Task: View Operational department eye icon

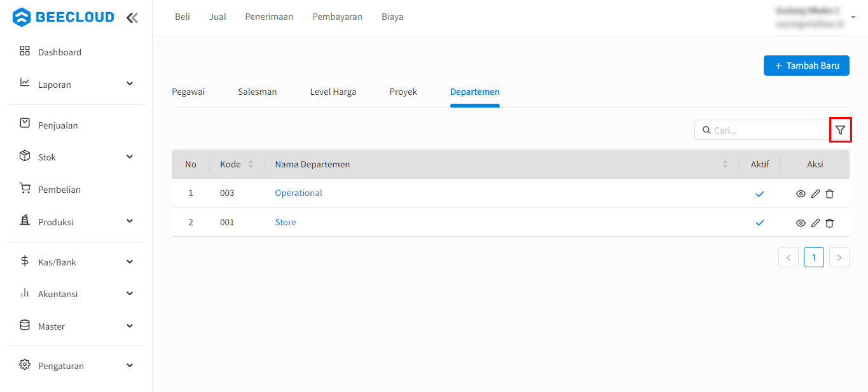Action: (x=801, y=193)
